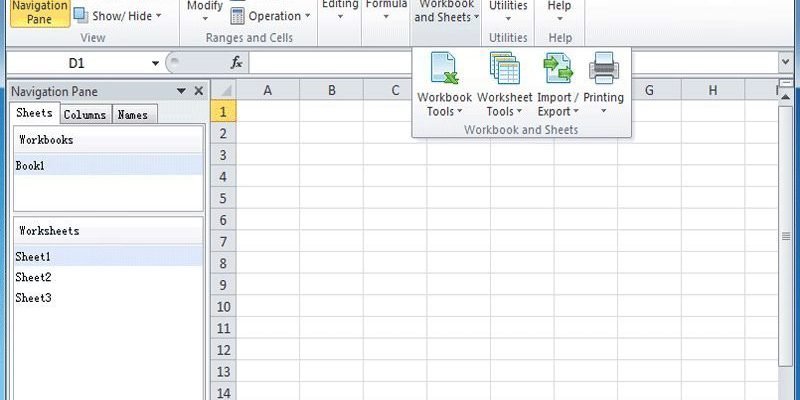
Task: Click the Workbook Tools icon
Action: pyautogui.click(x=444, y=68)
